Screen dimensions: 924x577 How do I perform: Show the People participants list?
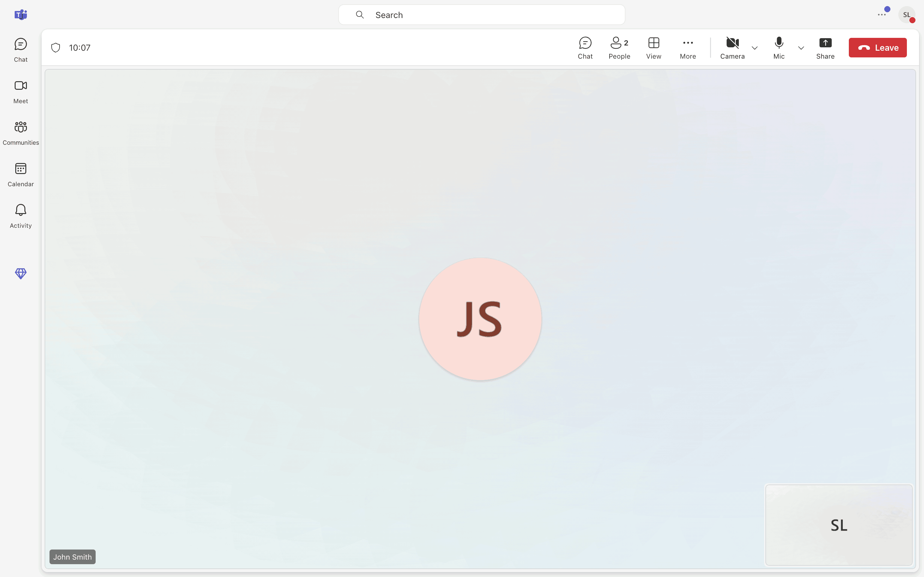[x=619, y=48]
